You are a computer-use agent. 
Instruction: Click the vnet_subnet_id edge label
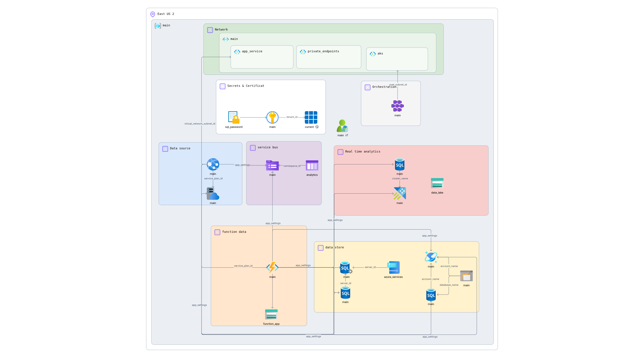click(398, 85)
